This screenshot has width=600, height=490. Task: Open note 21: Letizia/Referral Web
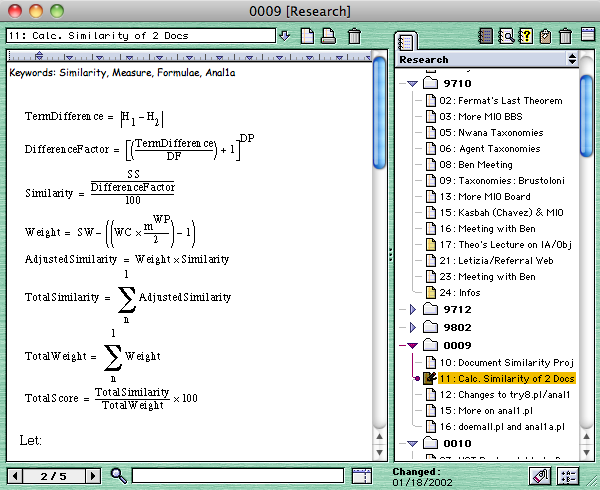(x=496, y=261)
